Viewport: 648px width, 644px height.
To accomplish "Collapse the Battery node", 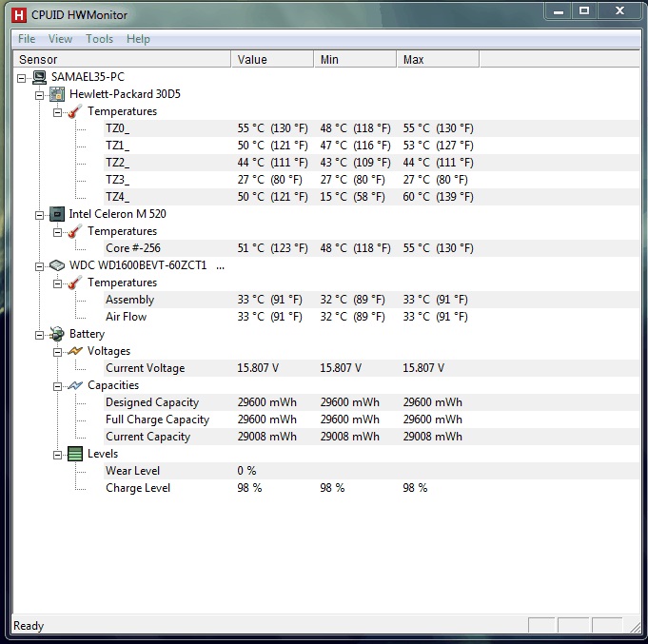I will (39, 335).
